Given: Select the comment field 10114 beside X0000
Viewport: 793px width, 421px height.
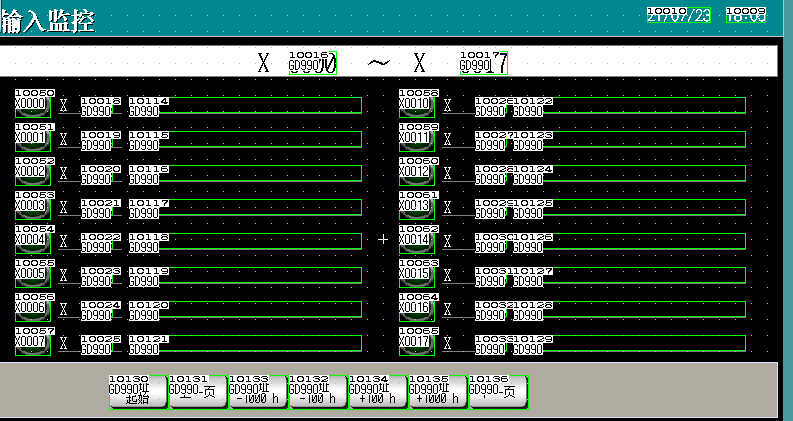Looking at the screenshot, I should click(x=245, y=105).
